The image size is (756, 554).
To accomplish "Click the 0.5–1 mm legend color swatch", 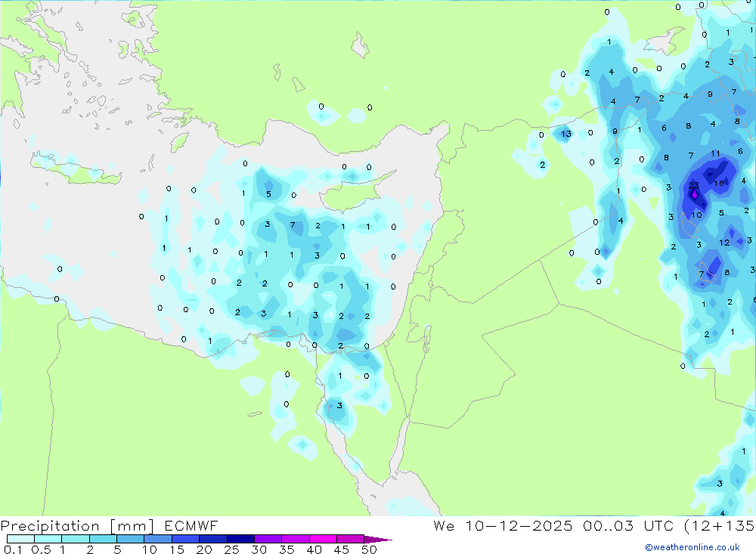I will coord(48,539).
